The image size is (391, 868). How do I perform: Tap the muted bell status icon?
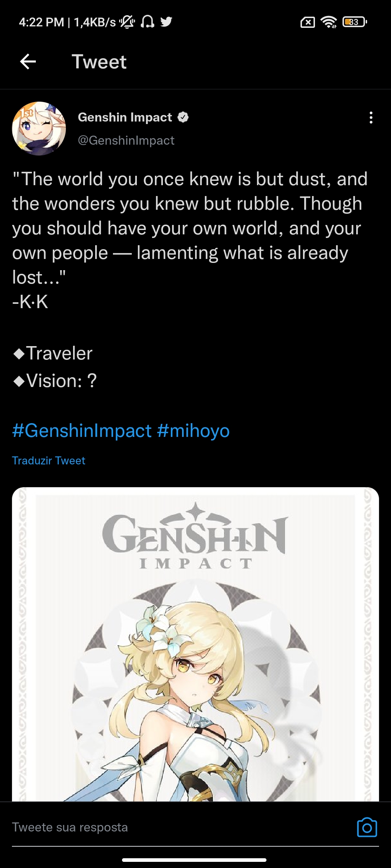coord(127,22)
